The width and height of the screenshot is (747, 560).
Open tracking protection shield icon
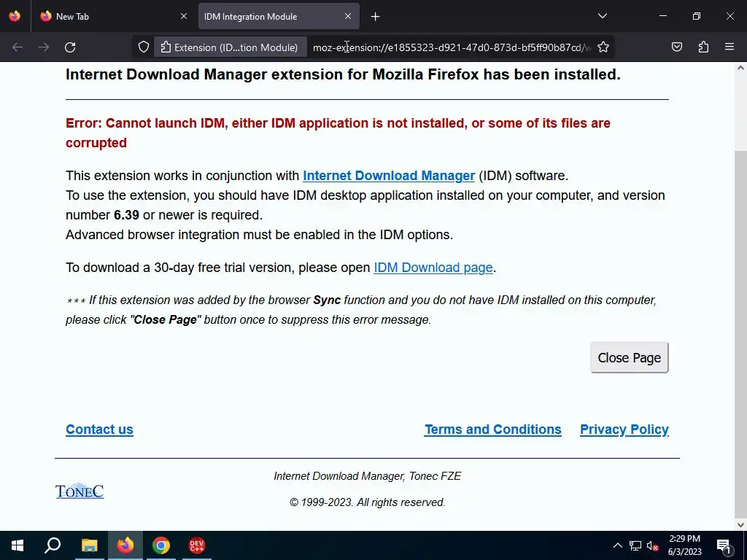pyautogui.click(x=144, y=47)
